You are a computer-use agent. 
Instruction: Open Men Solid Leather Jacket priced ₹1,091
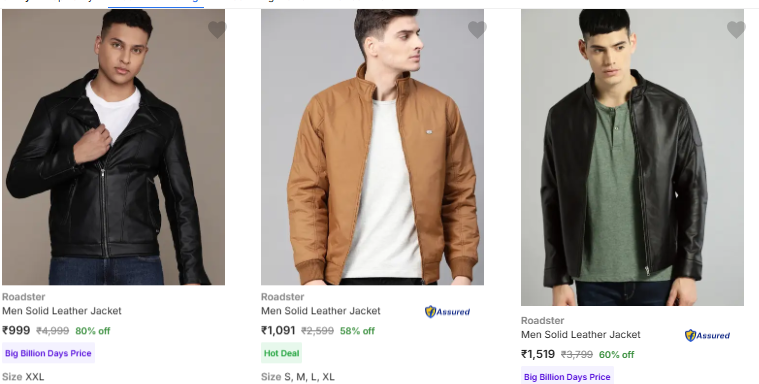coord(320,311)
